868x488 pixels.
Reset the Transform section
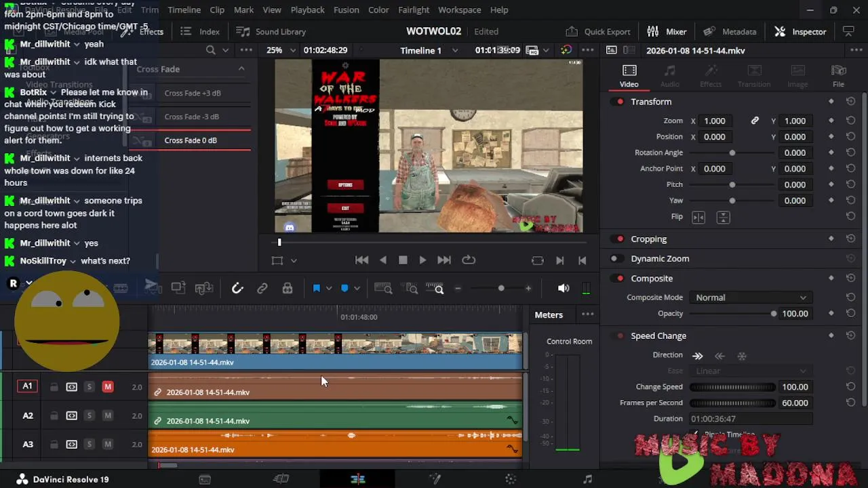[850, 102]
